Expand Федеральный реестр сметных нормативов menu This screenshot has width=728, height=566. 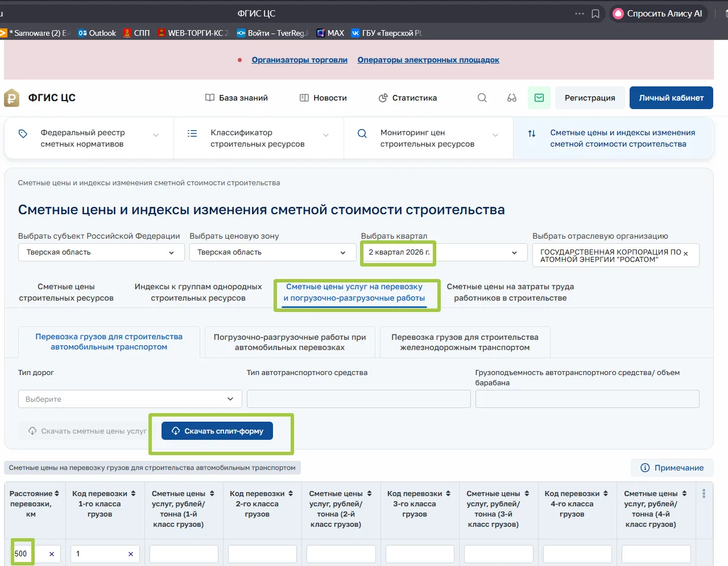click(89, 138)
